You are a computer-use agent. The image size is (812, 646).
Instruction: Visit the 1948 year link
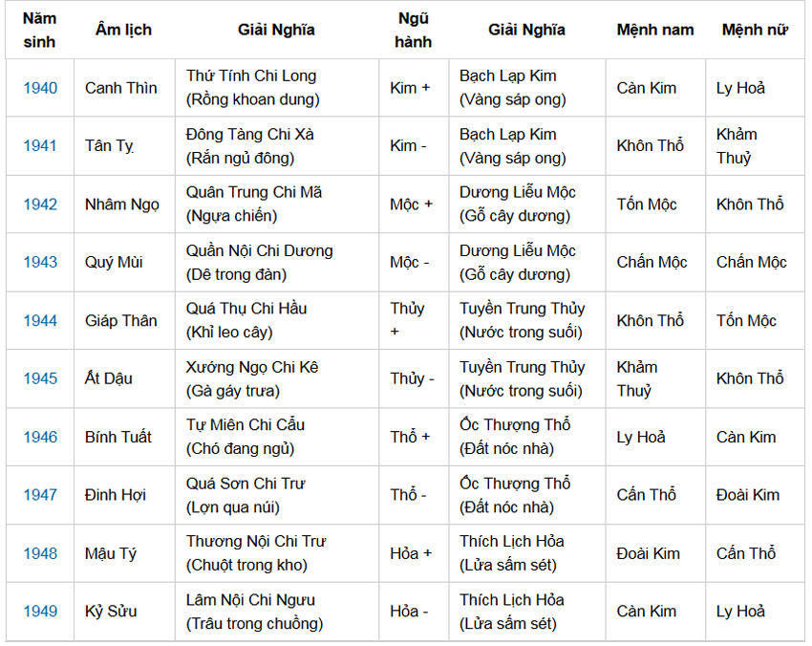40,553
